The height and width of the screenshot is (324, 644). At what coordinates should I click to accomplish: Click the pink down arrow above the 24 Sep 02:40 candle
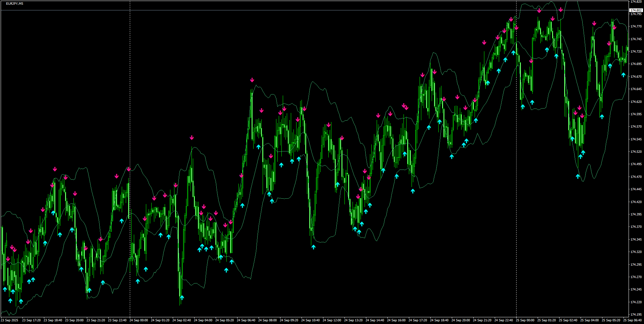192,137
